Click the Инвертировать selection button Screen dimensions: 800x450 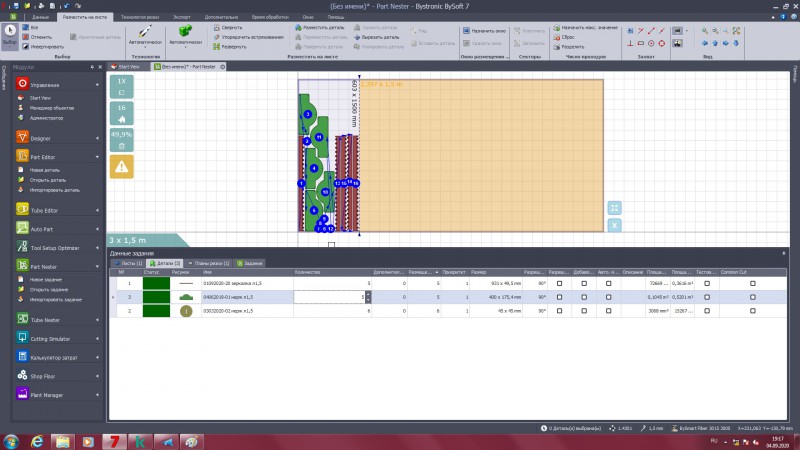pos(43,47)
